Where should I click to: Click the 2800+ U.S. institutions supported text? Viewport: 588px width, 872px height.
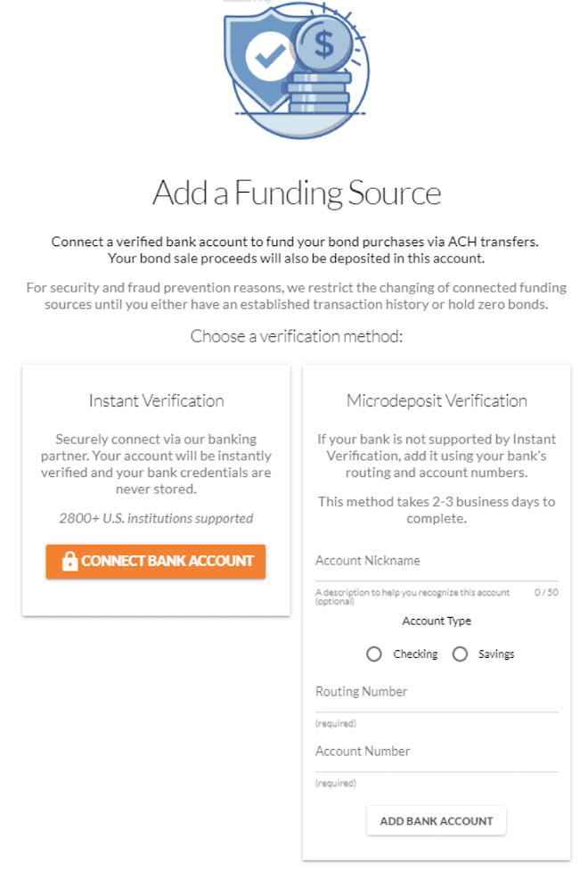pos(156,518)
